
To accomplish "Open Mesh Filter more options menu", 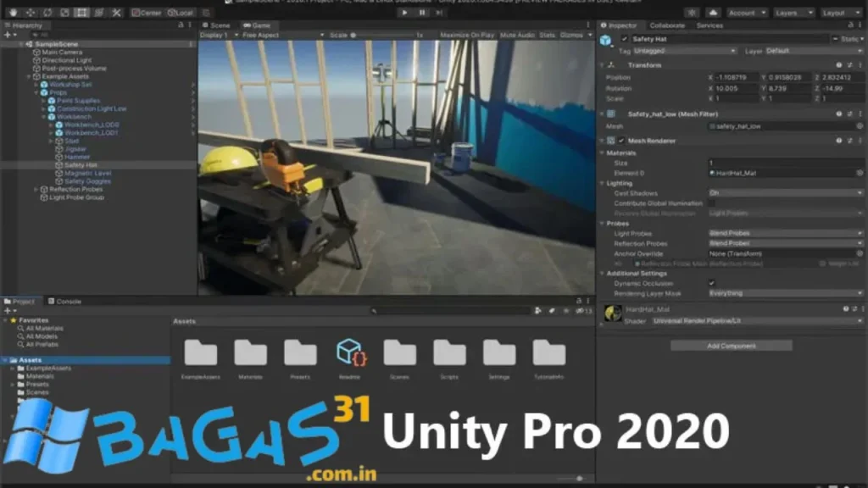I will click(x=860, y=114).
